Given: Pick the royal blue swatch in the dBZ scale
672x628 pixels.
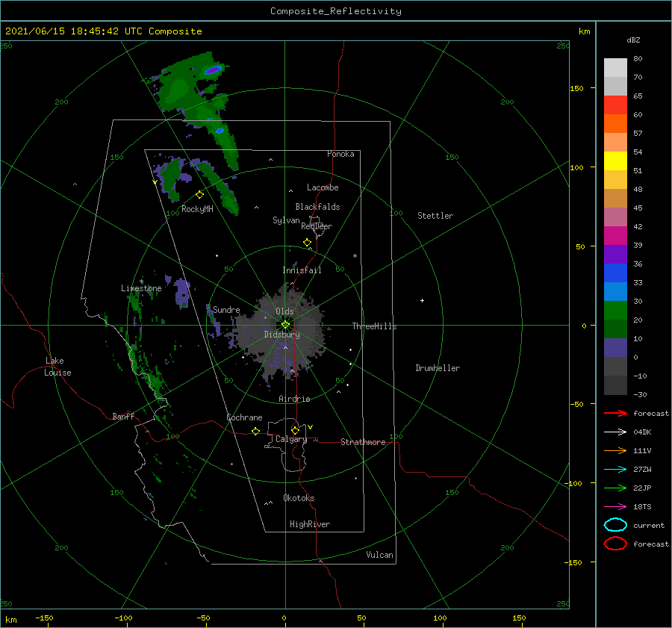Looking at the screenshot, I should [x=615, y=273].
